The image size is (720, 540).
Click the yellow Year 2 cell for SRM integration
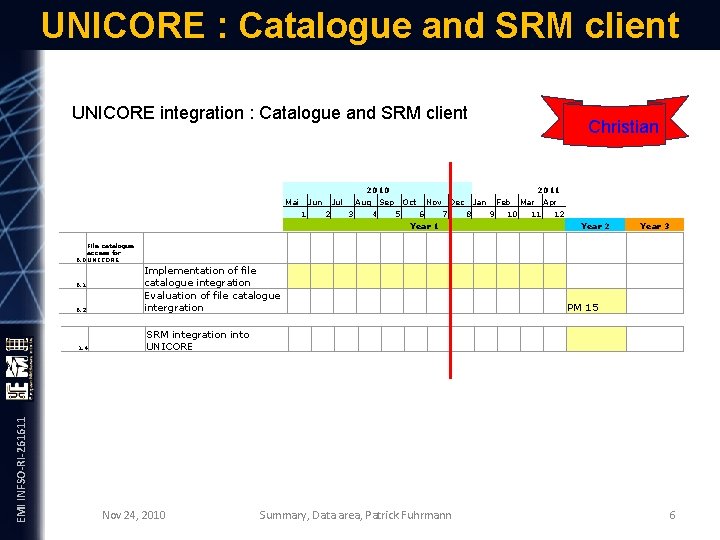coord(596,339)
